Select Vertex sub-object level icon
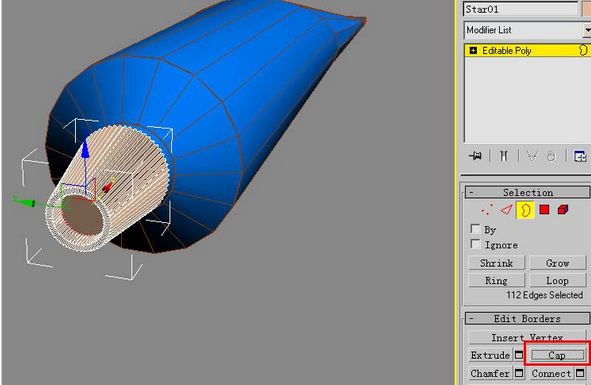 (487, 210)
